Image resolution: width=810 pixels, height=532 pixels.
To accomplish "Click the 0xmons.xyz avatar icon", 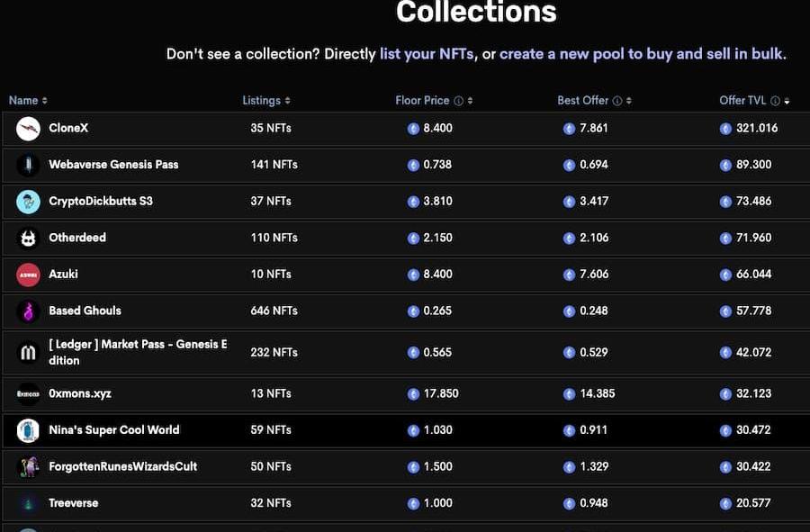I will point(28,394).
